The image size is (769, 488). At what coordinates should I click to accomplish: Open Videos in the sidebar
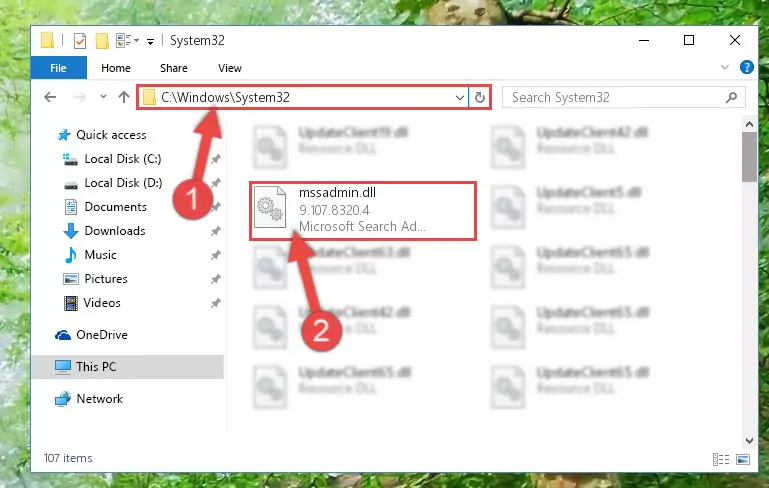tap(102, 303)
